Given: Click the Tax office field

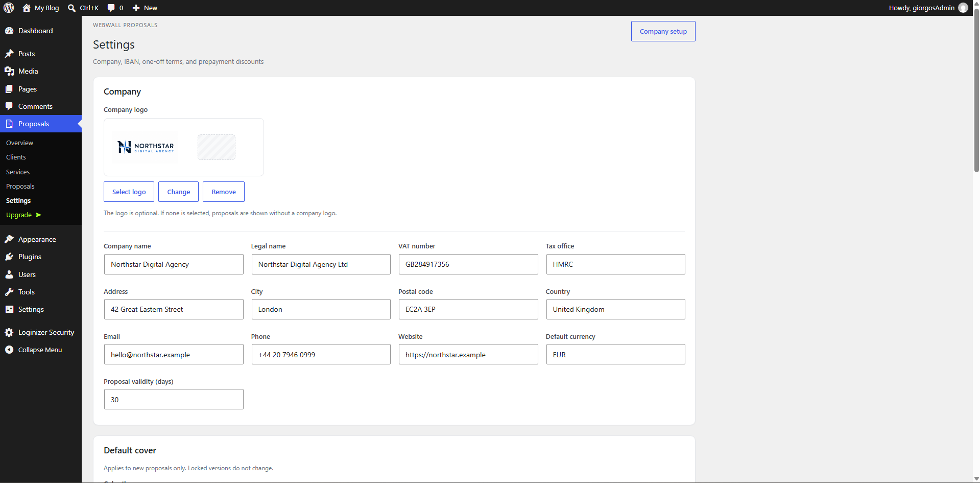Looking at the screenshot, I should pos(615,264).
